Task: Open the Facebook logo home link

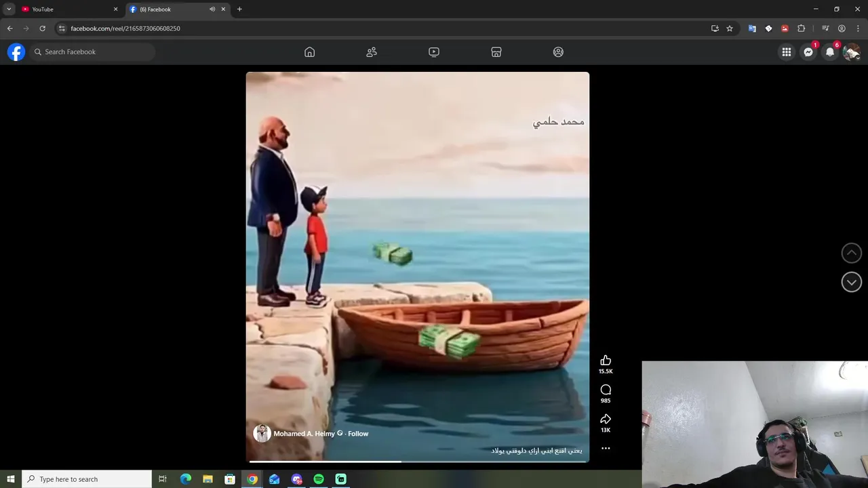Action: pyautogui.click(x=16, y=52)
